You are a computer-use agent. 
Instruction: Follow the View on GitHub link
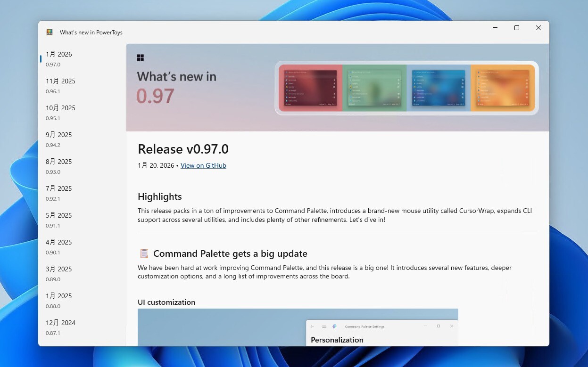click(203, 165)
